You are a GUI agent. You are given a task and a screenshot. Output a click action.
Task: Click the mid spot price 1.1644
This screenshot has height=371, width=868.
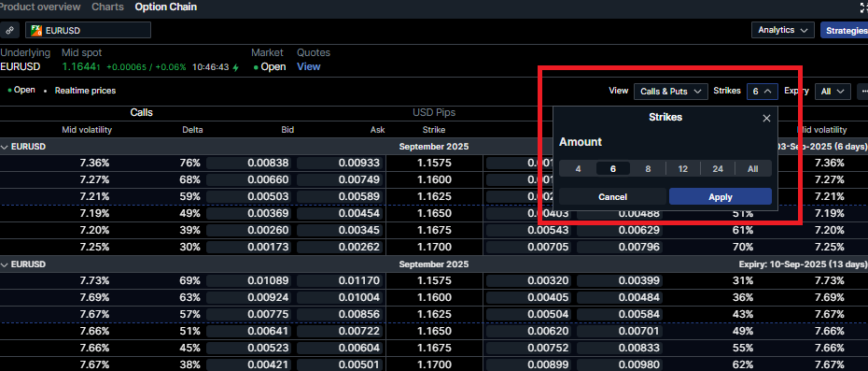[81, 66]
